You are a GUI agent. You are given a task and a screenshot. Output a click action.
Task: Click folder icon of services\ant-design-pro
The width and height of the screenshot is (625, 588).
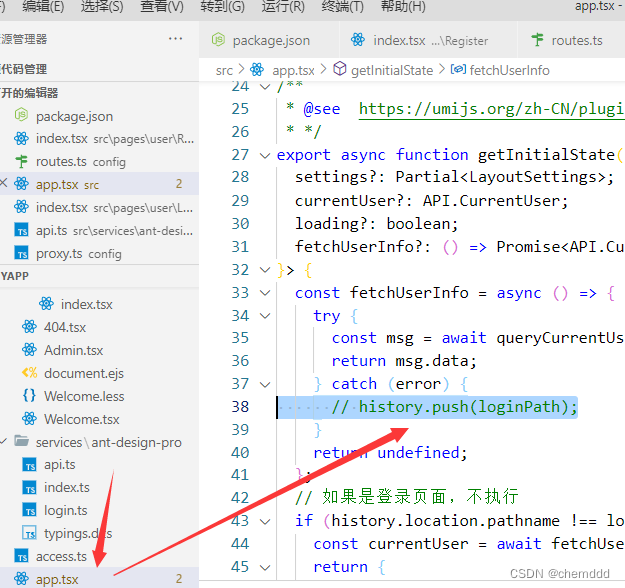22,441
